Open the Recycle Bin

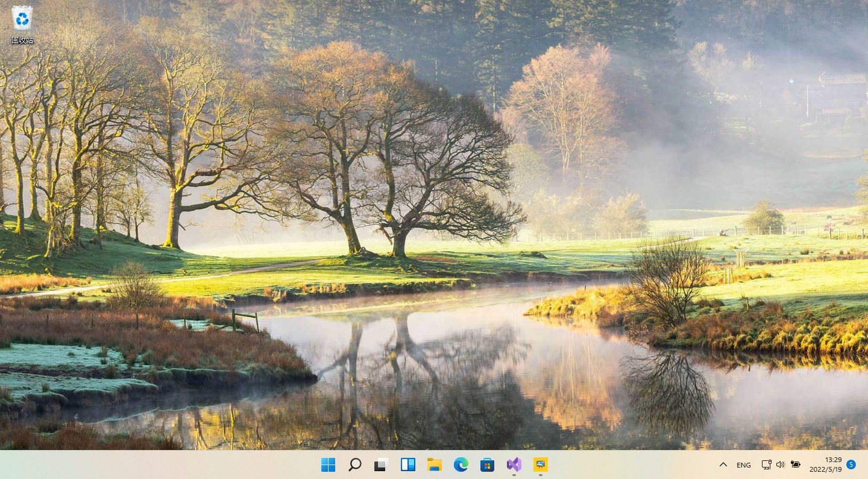click(x=22, y=18)
